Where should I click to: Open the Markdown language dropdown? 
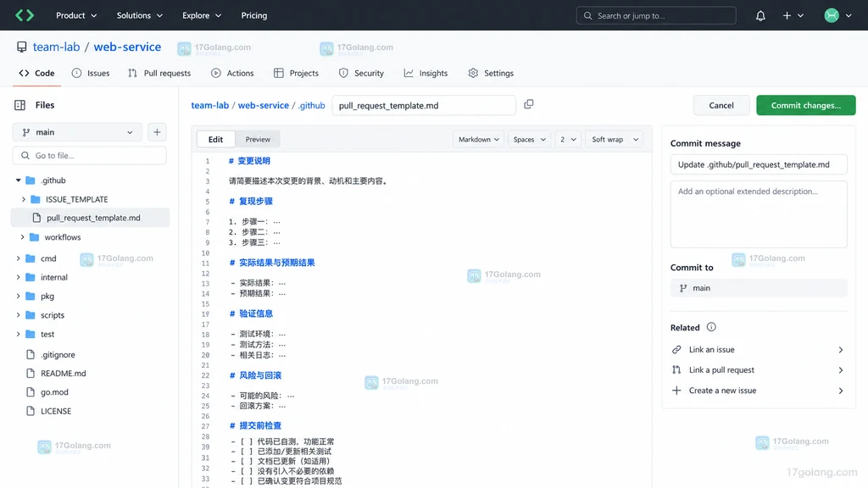click(478, 140)
